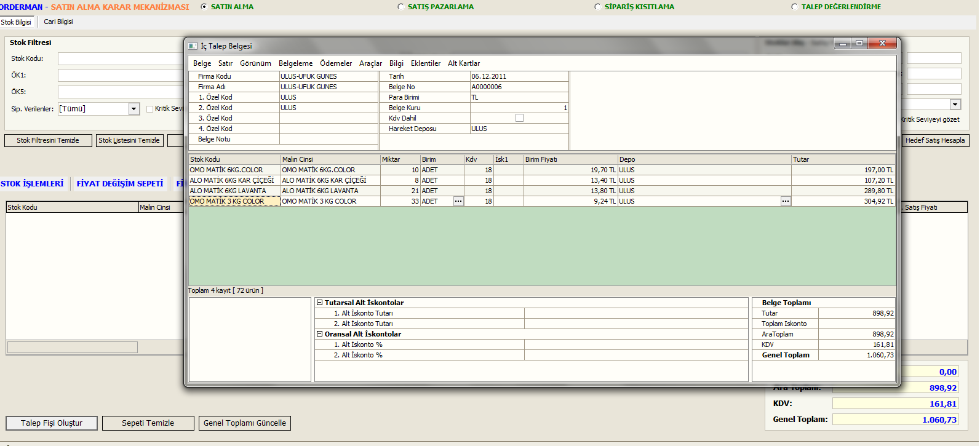Open the Belgeleme menu

coord(295,63)
